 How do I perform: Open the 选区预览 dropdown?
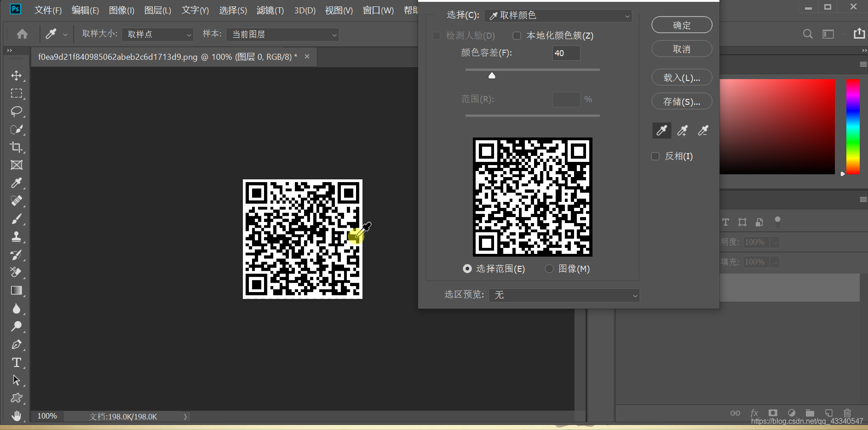564,295
